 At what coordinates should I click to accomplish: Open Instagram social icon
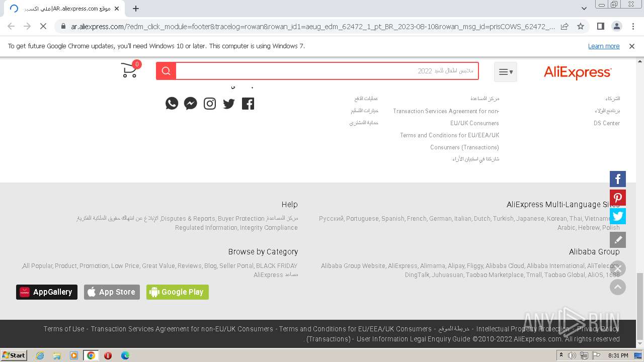(x=210, y=104)
